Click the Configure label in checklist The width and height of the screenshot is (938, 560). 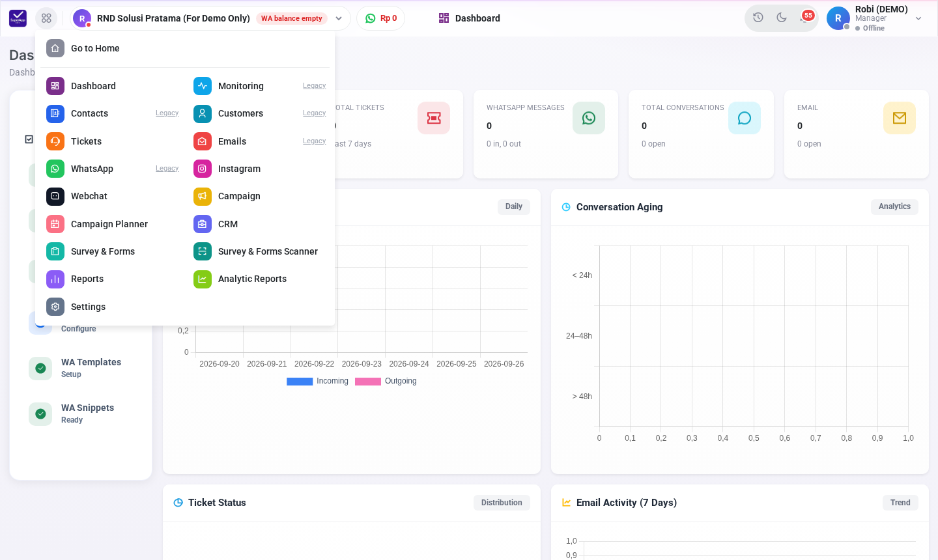coord(79,329)
